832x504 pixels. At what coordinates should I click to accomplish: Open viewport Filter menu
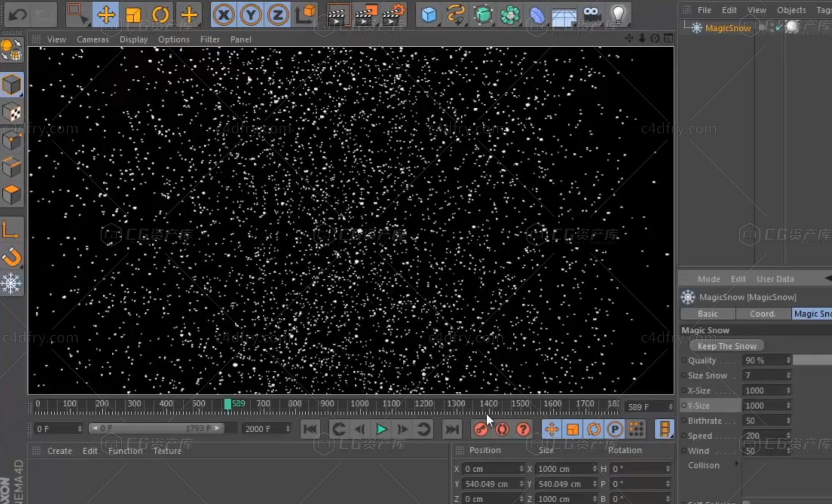point(210,39)
